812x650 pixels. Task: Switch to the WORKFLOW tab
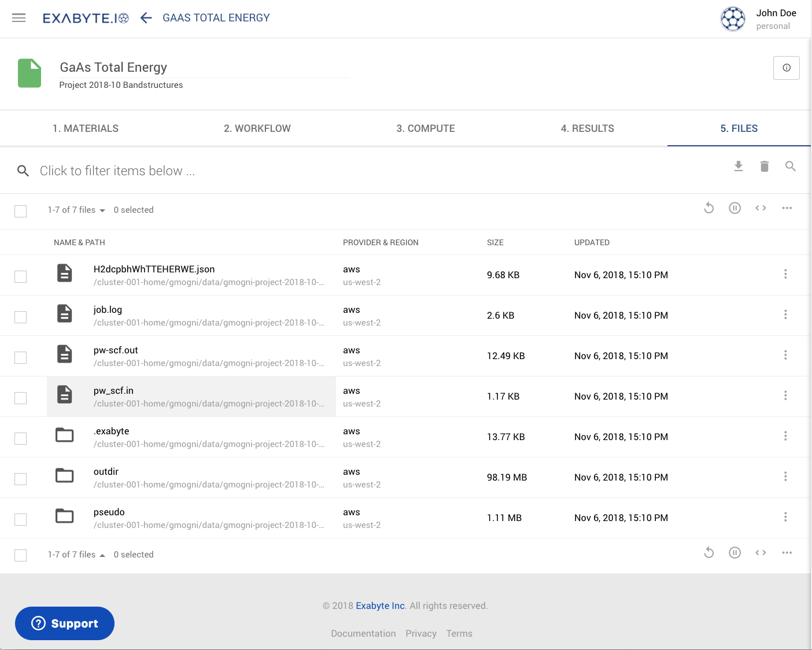pos(257,128)
